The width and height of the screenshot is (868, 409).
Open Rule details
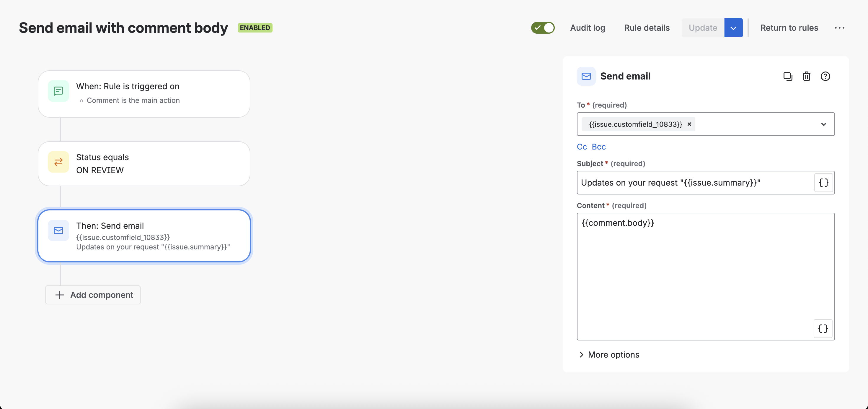[647, 28]
